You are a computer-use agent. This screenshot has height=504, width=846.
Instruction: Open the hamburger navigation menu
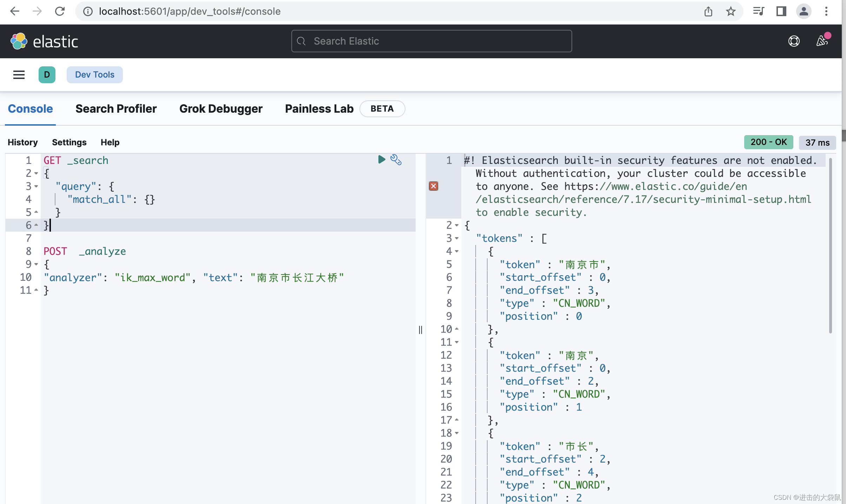19,75
